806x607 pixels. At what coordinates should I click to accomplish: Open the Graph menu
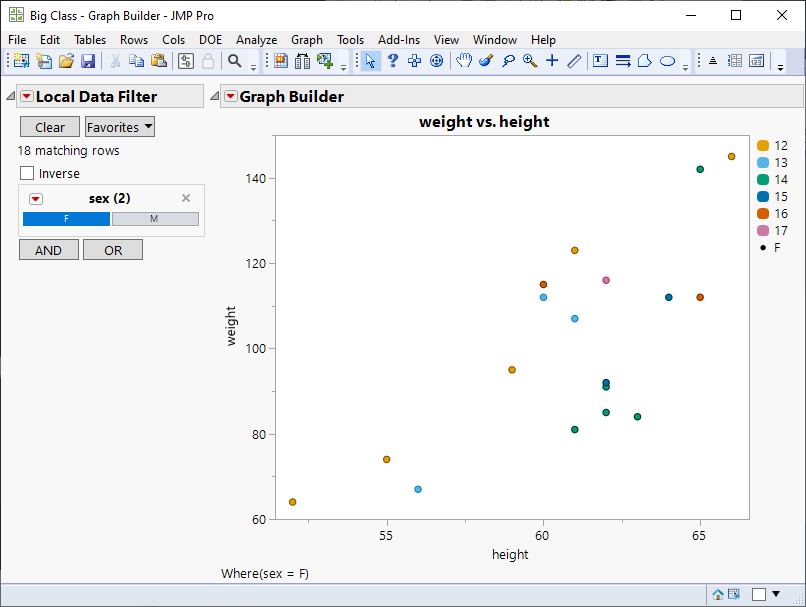click(x=307, y=40)
